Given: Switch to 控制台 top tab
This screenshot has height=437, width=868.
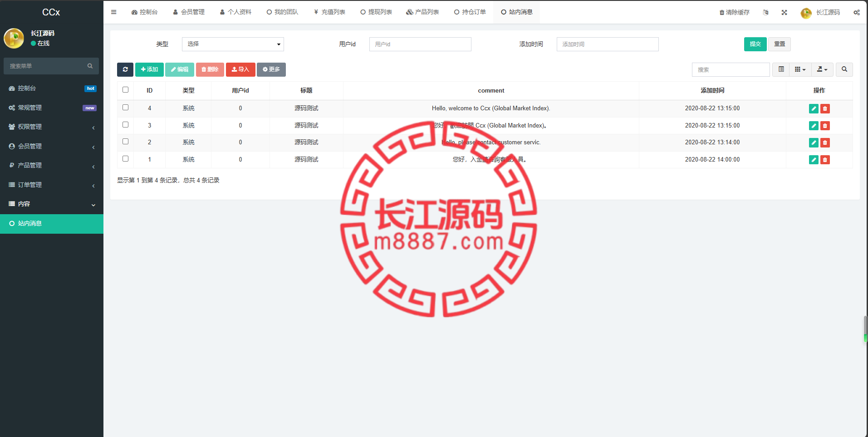Looking at the screenshot, I should pos(144,12).
